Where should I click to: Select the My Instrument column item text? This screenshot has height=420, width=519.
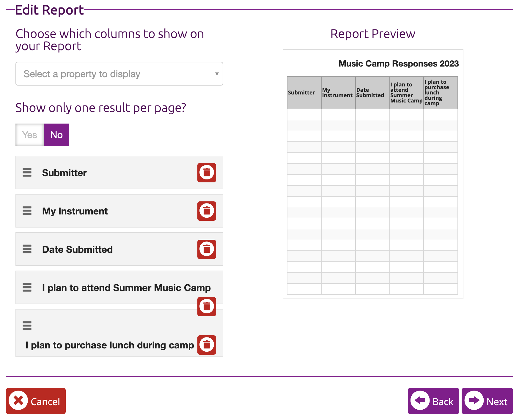75,211
